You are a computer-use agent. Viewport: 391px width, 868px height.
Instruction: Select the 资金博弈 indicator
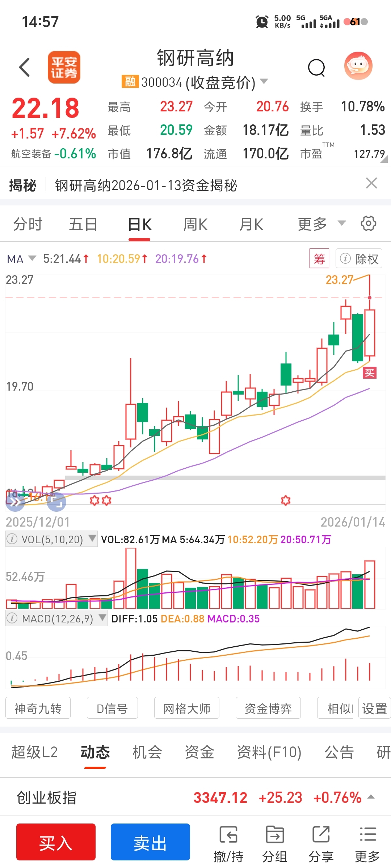tap(268, 708)
